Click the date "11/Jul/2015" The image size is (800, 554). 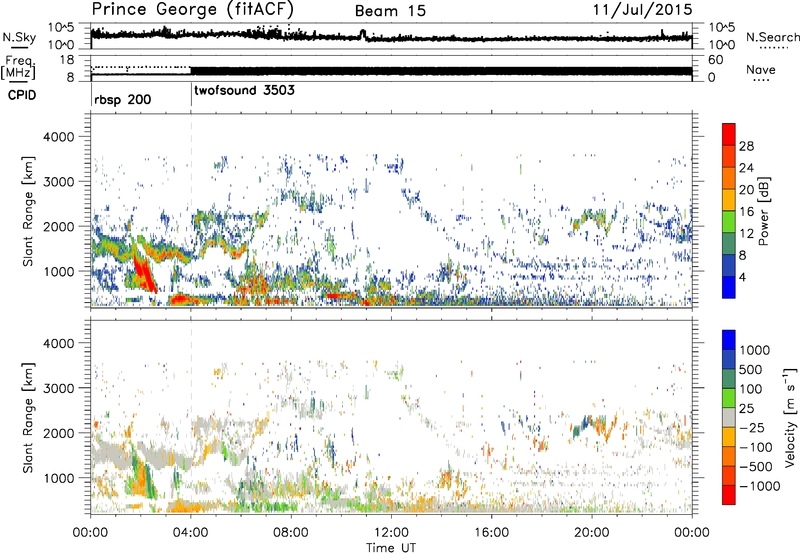point(642,10)
